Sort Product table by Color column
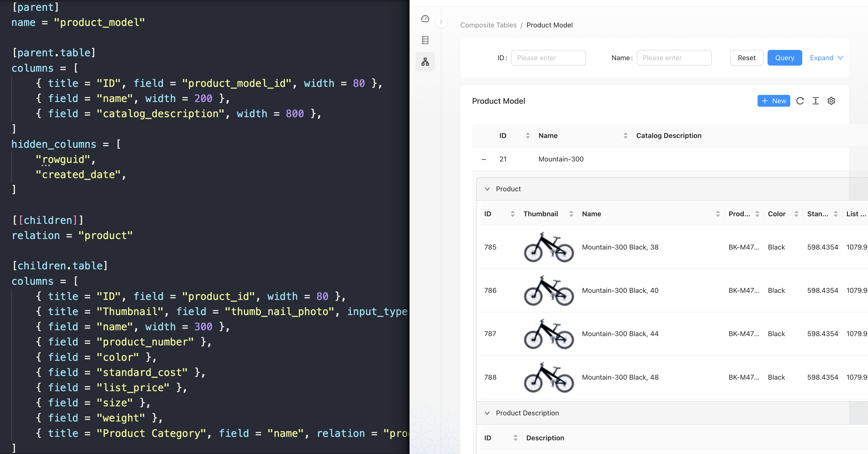868x454 pixels. coord(796,214)
